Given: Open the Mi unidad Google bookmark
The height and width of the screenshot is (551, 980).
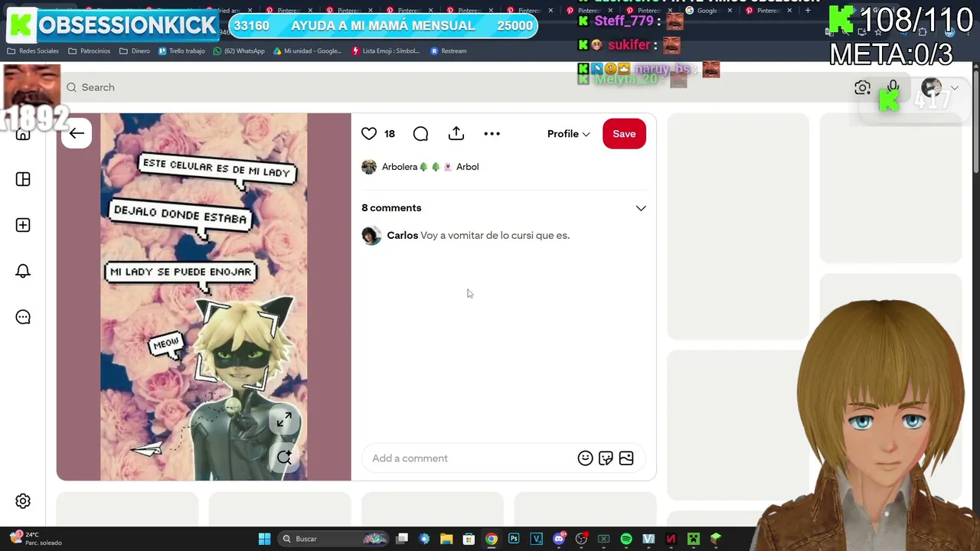Looking at the screenshot, I should pos(307,51).
